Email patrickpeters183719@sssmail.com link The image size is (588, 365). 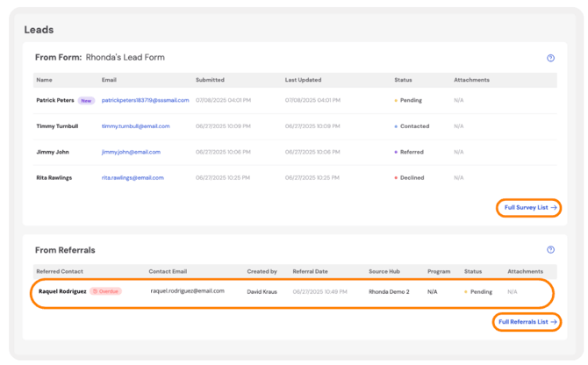(x=145, y=100)
